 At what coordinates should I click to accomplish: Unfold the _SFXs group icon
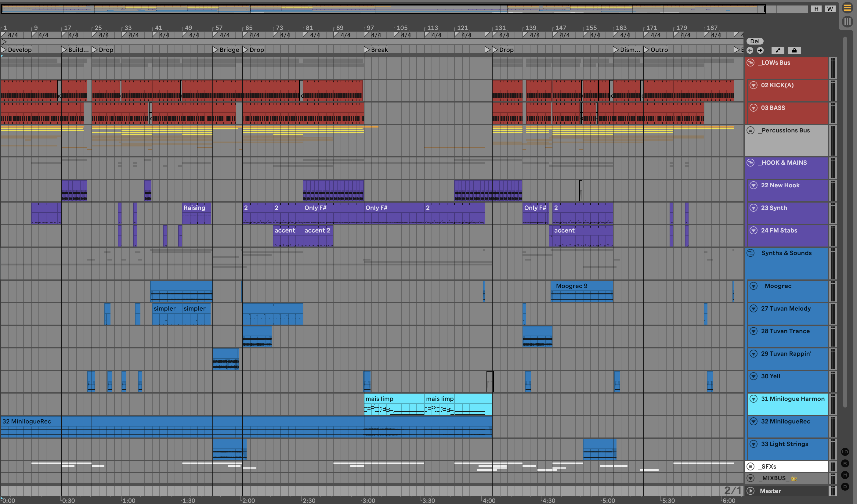pyautogui.click(x=750, y=466)
